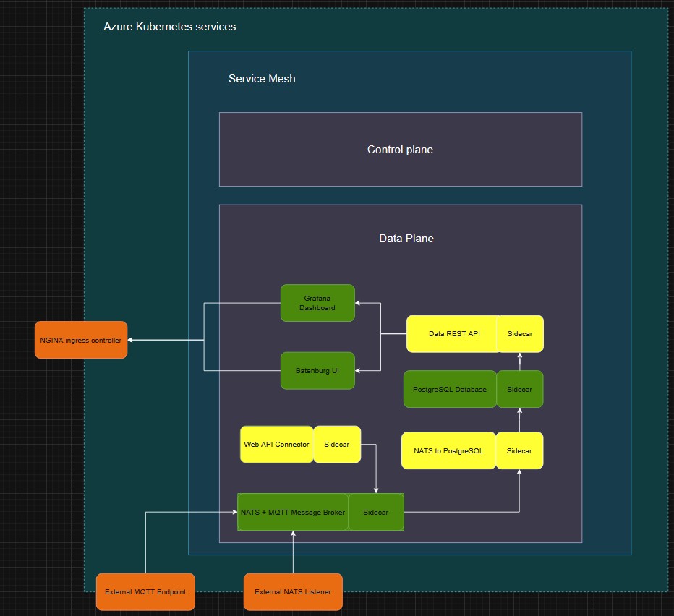674x616 pixels.
Task: Select the Sidecar attached to Message Broker
Action: (375, 512)
